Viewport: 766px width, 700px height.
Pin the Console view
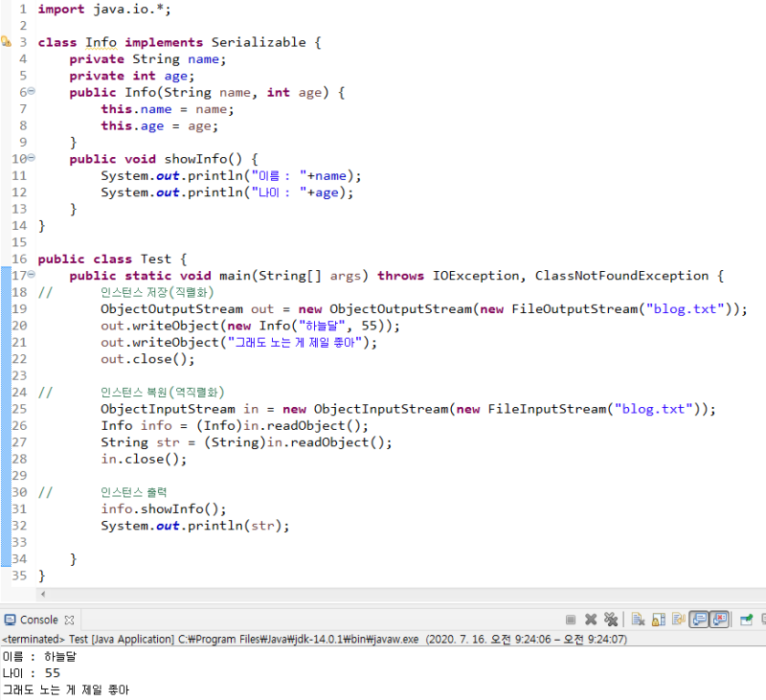tap(746, 619)
